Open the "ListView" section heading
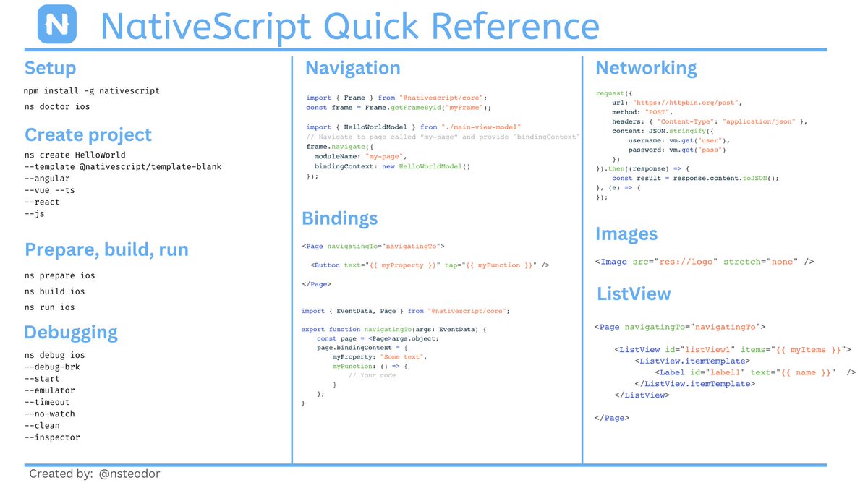 (x=632, y=294)
